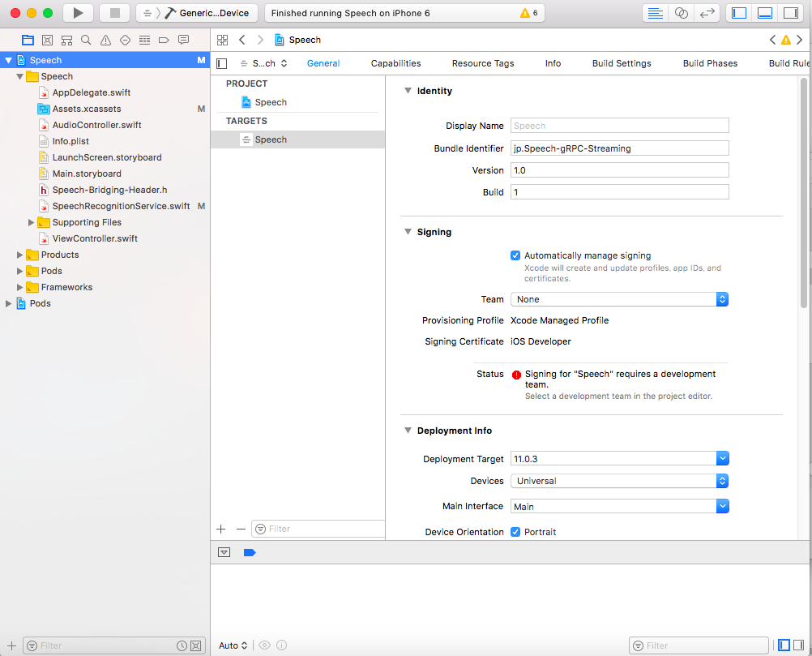812x656 pixels.
Task: Open the breakpoint navigator
Action: [x=164, y=40]
